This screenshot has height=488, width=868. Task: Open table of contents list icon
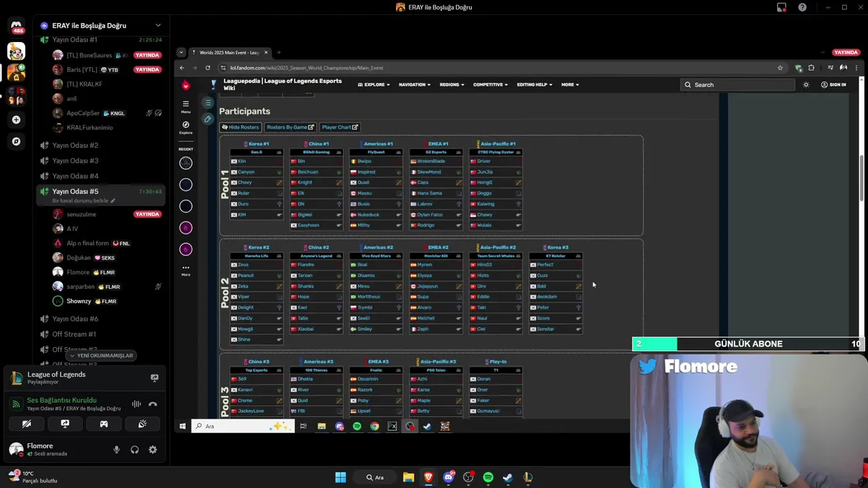click(208, 103)
